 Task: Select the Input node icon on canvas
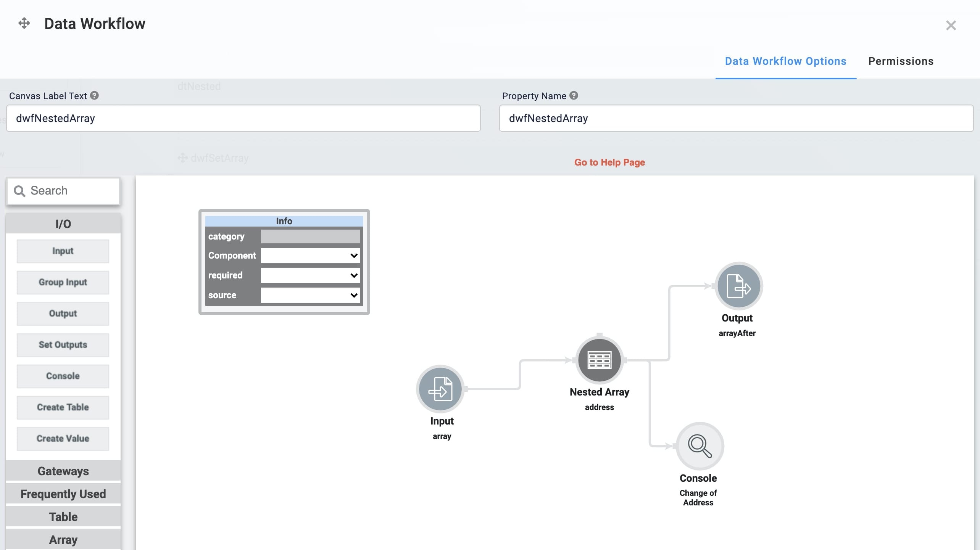tap(440, 389)
